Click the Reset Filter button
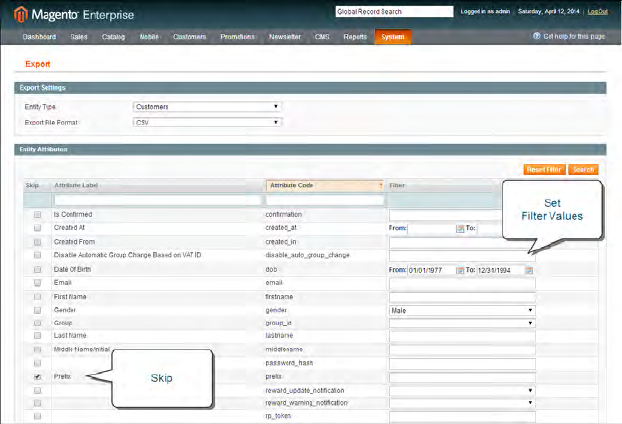Image resolution: width=622 pixels, height=424 pixels. pos(544,169)
